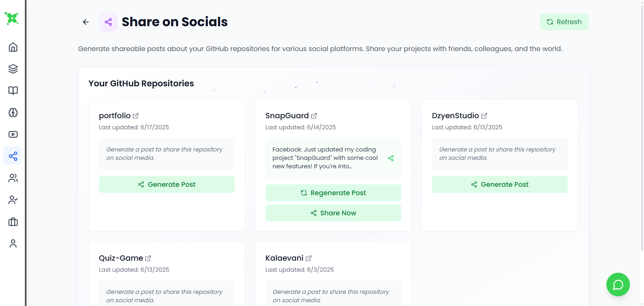The image size is (644, 306).
Task: Open the single-person profile sidebar icon
Action: [x=13, y=244]
